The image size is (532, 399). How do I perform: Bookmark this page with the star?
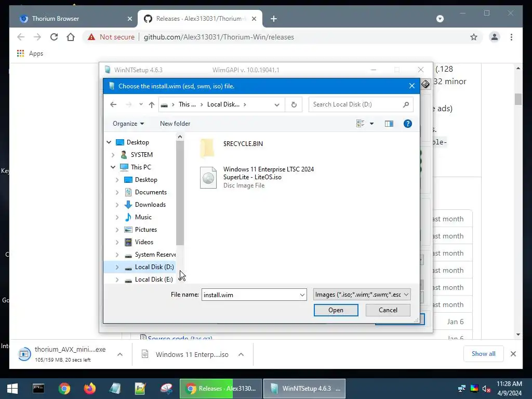(474, 37)
